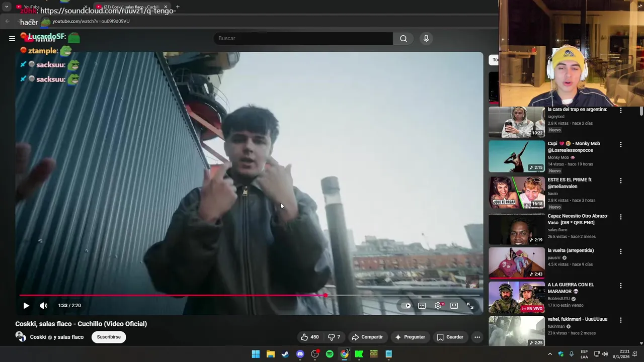Open the YouTube hamburger guide menu

[x=12, y=38]
